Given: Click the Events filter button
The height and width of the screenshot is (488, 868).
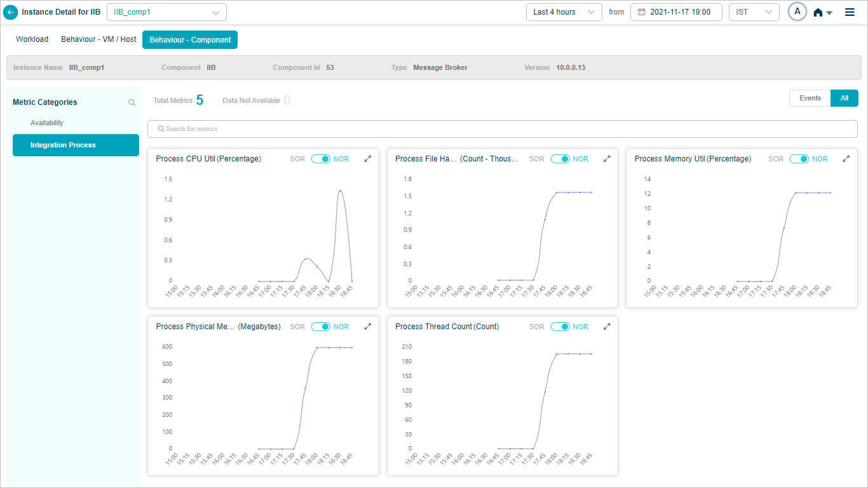Looking at the screenshot, I should tap(810, 98).
